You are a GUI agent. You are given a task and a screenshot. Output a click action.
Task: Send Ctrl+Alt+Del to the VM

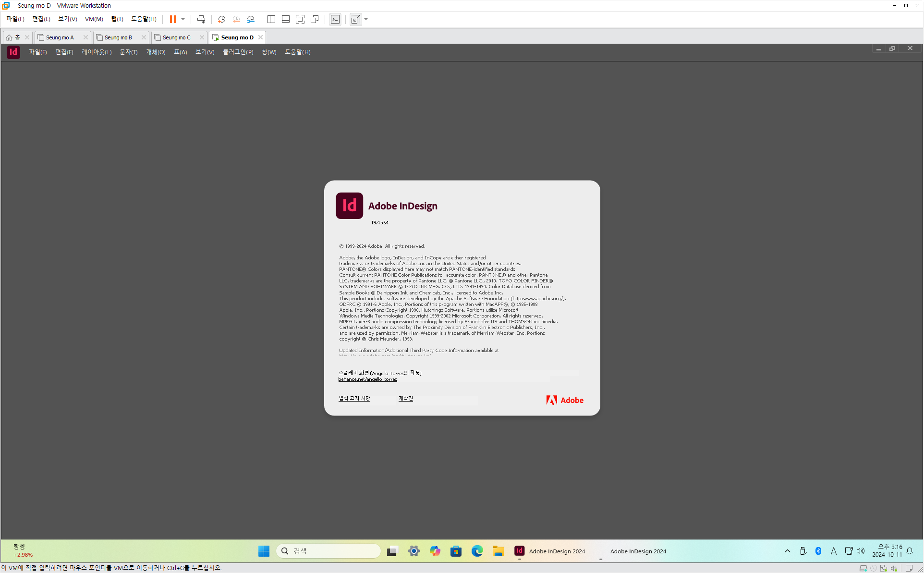tap(201, 19)
